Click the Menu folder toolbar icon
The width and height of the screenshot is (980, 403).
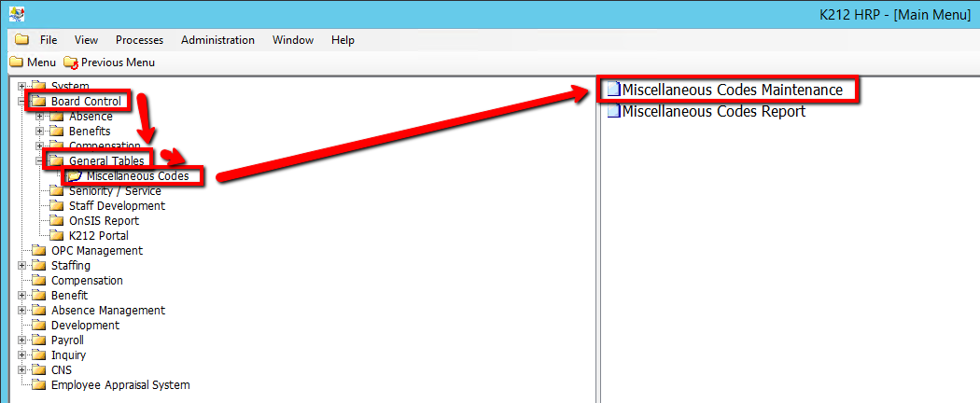click(x=16, y=63)
